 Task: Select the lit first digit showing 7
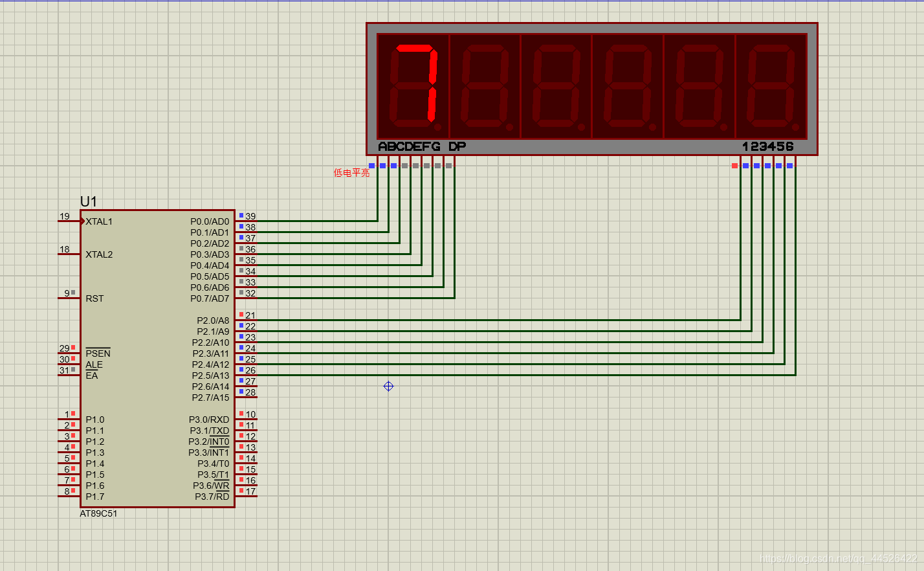413,85
